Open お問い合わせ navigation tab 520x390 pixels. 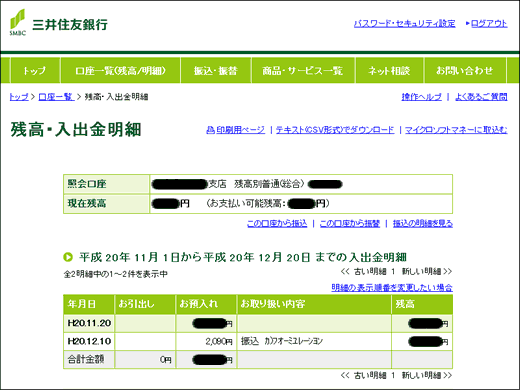(x=465, y=70)
